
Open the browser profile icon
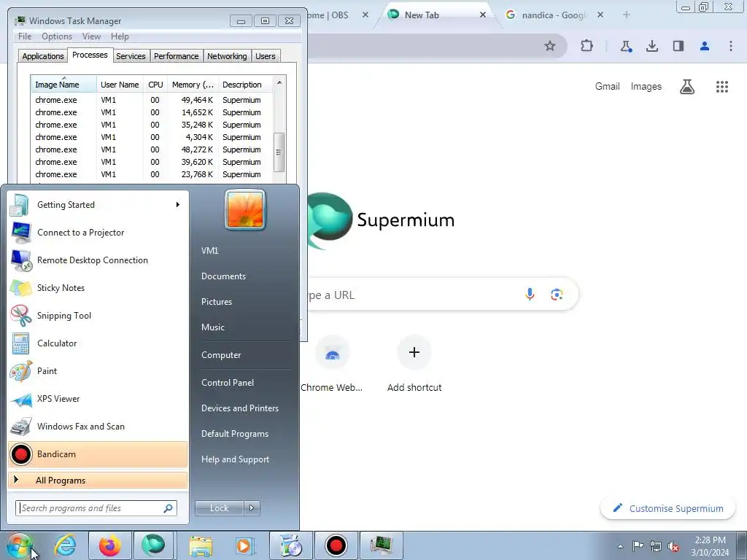pos(705,46)
